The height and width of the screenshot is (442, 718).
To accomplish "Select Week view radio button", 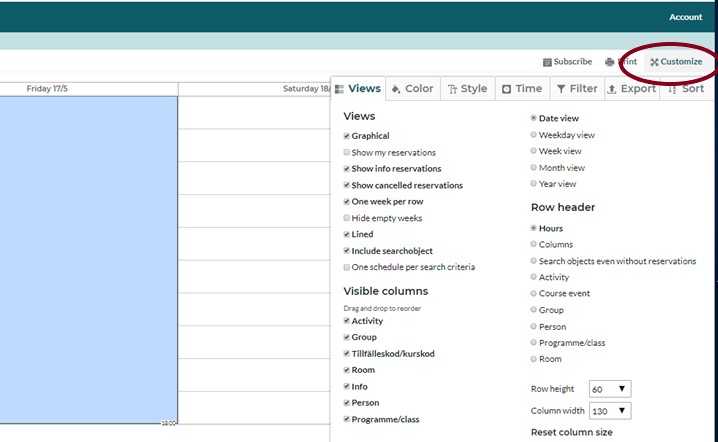I will click(x=533, y=151).
